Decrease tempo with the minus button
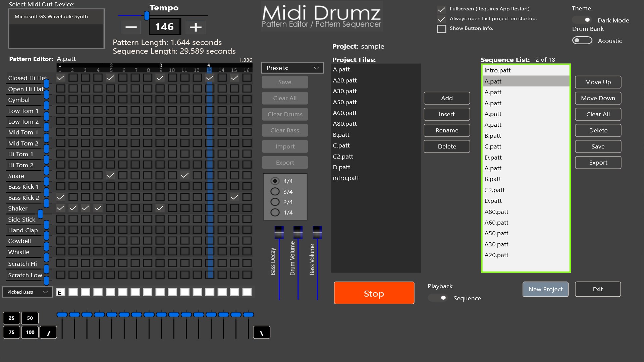Screen dimensions: 644x362 click(x=131, y=27)
